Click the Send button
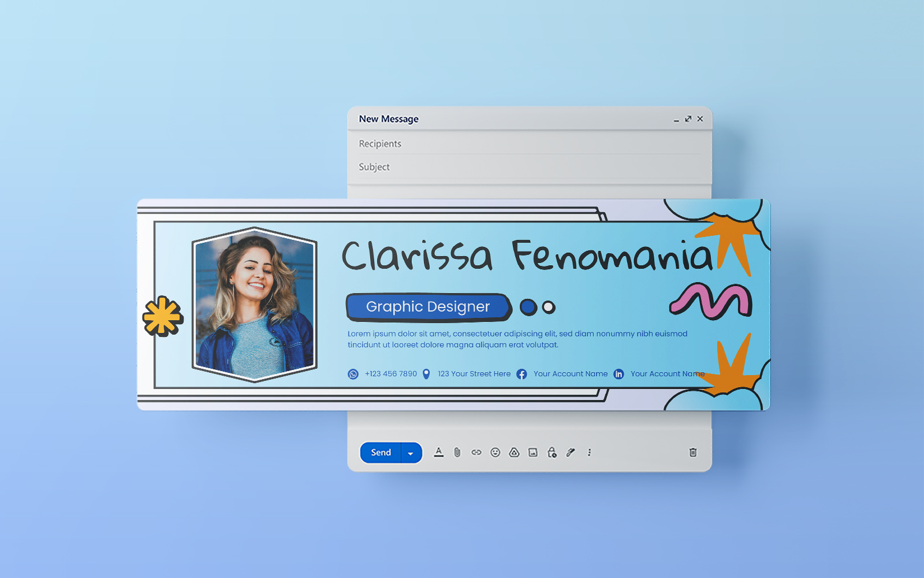Viewport: 924px width, 578px height. (381, 453)
